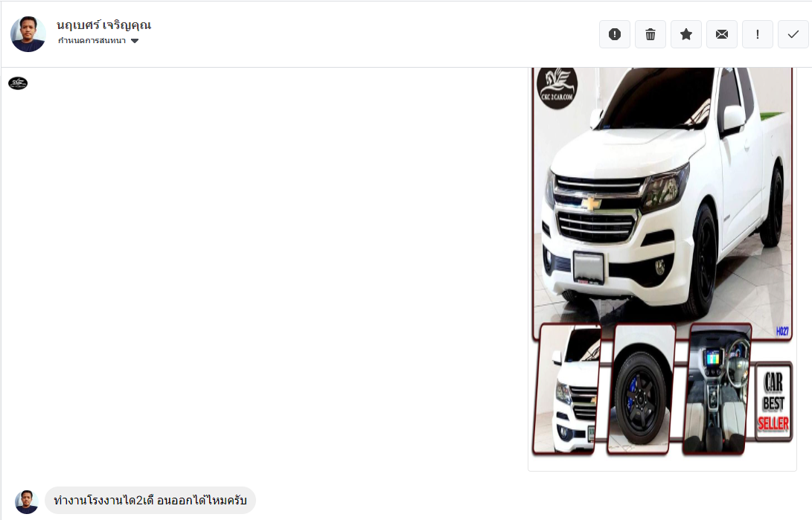Screen dimensions: 812x520
Task: Click the small sender avatar beside message
Action: pos(26,501)
